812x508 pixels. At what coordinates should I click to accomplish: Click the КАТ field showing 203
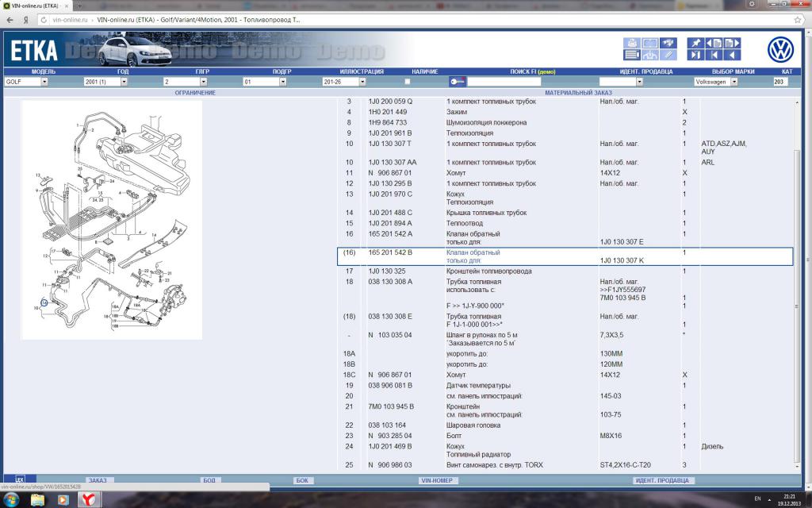tap(780, 82)
